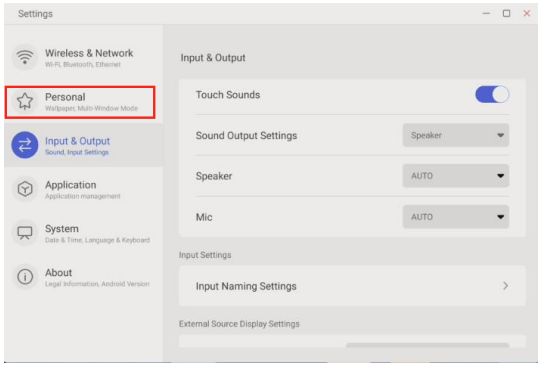542x366 pixels.
Task: Click the cube icon for Application
Action: click(25, 189)
